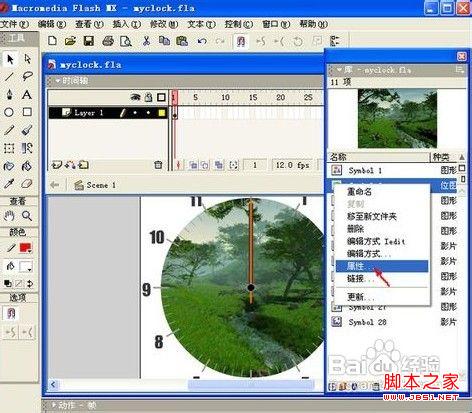Screen dimensions: 472x413
Task: Toggle outline view for all layers
Action: [x=161, y=97]
